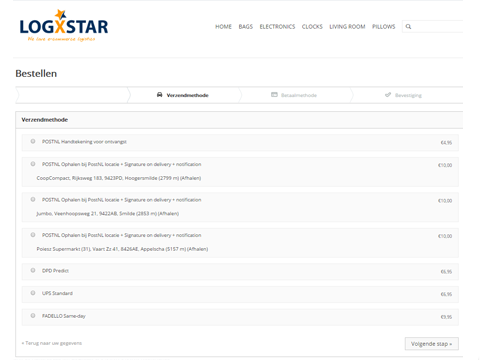Click the Poiesz Supermarkt, Vaart Zz 41 address

coord(122,249)
